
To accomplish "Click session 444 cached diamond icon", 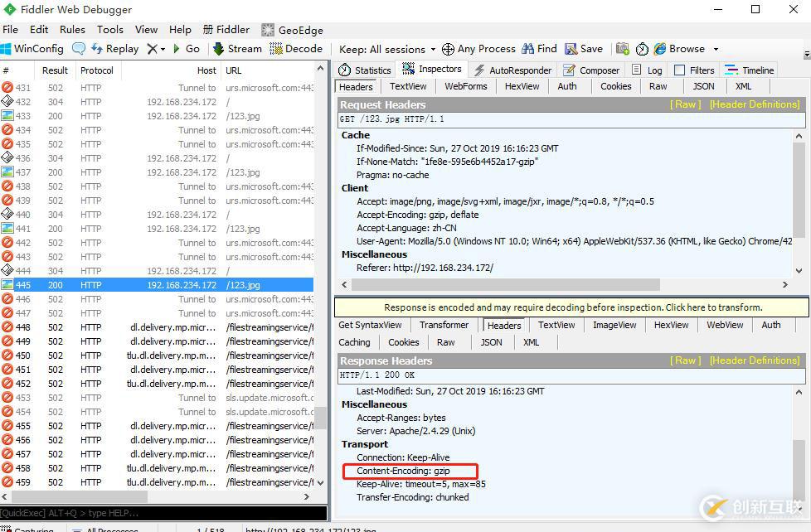I will coord(7,270).
